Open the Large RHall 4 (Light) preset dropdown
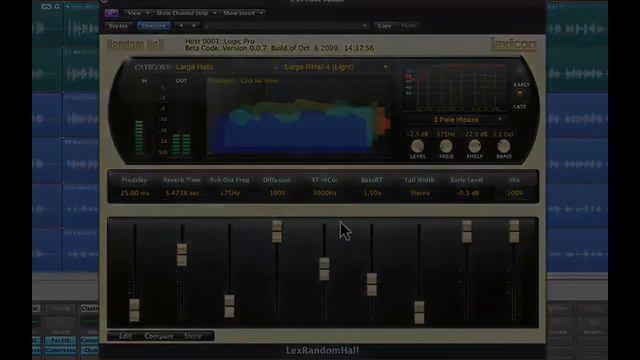 [336, 67]
